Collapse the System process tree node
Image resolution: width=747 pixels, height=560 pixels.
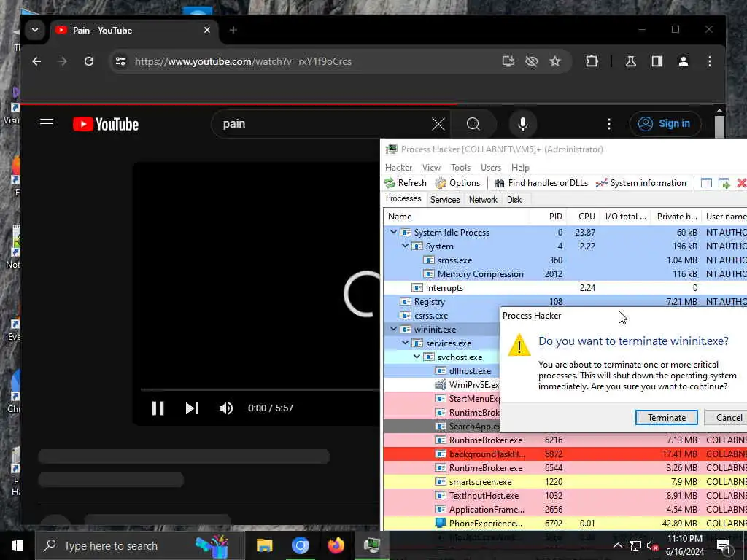click(405, 246)
